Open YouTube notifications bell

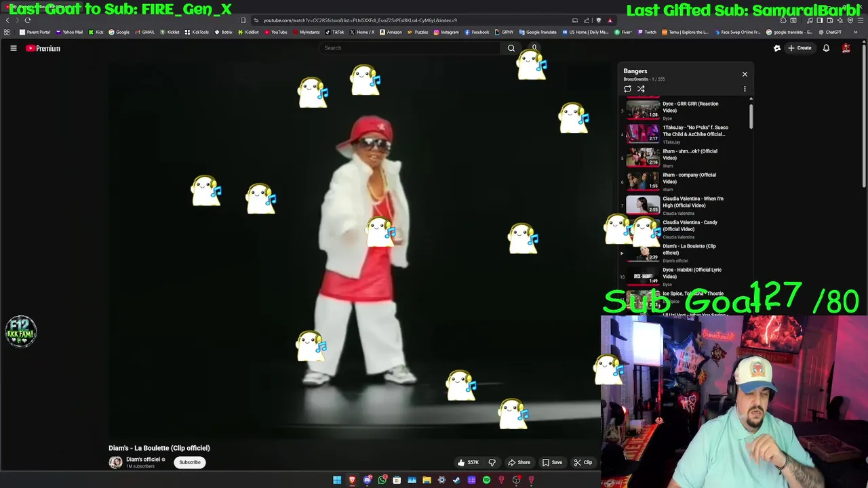click(826, 48)
